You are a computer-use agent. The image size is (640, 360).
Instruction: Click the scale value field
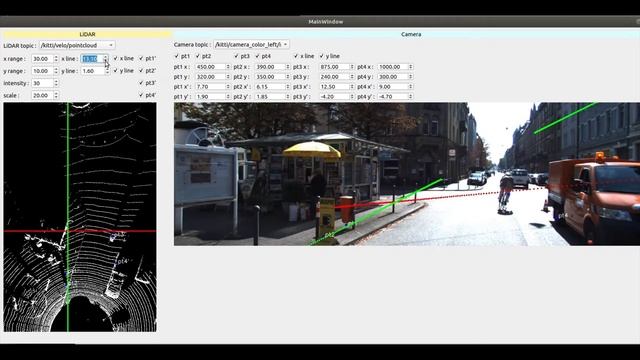42,96
